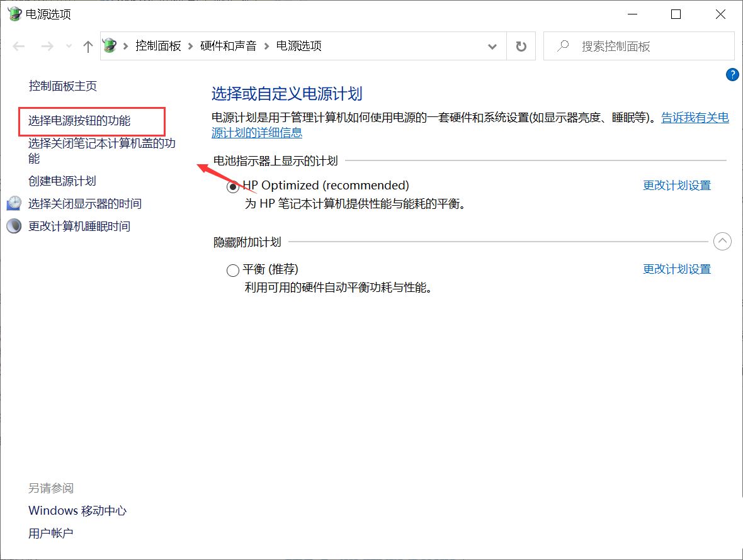The image size is (743, 560).
Task: Open 创建电源计划 link
Action: click(62, 181)
